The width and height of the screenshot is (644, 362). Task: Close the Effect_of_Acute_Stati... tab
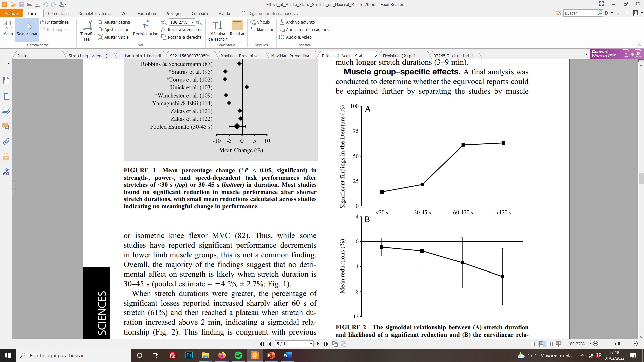tap(375, 56)
